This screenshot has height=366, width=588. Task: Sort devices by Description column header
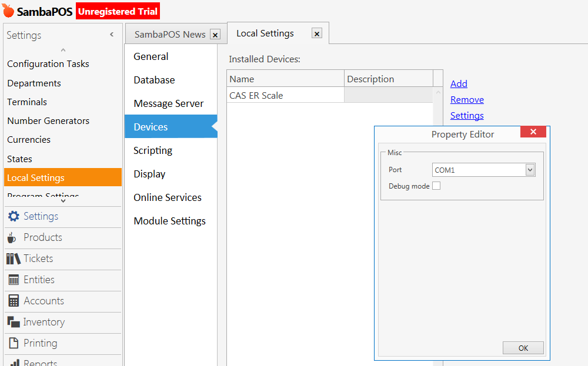(x=389, y=79)
